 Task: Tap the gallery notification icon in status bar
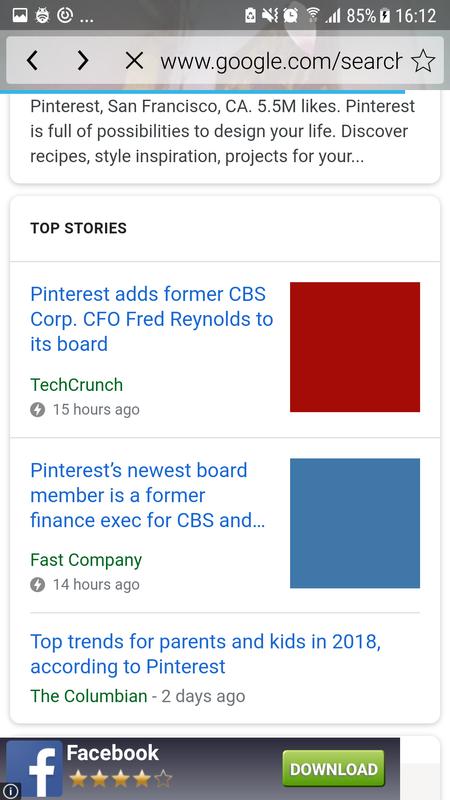(x=20, y=16)
